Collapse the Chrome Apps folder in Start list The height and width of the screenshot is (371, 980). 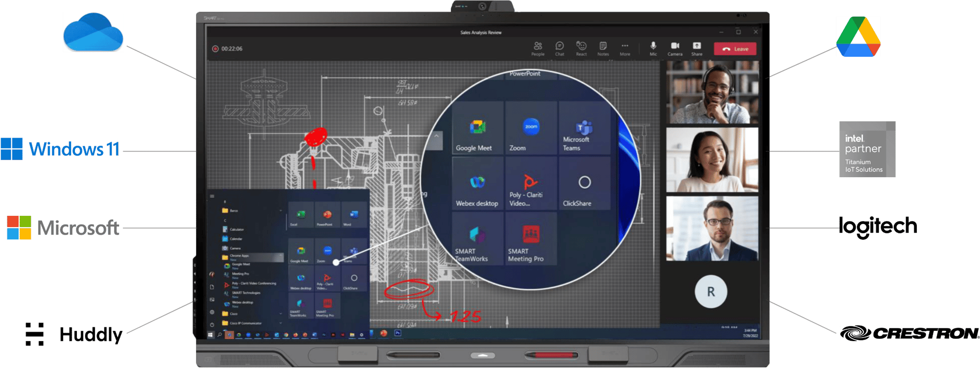tap(252, 256)
